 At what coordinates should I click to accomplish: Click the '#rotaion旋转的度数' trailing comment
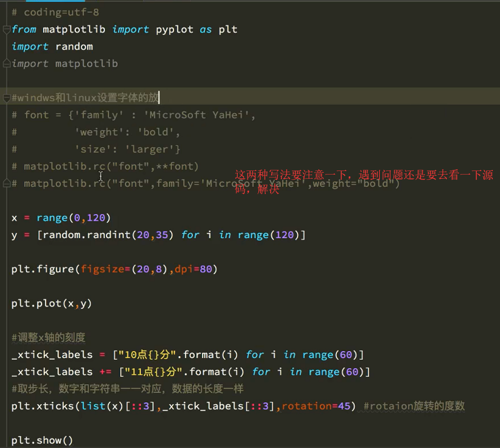pos(414,406)
